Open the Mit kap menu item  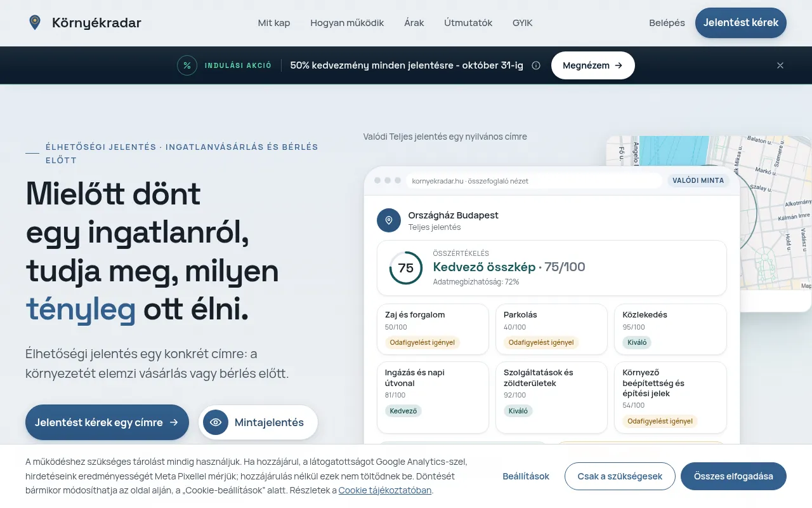coord(274,23)
